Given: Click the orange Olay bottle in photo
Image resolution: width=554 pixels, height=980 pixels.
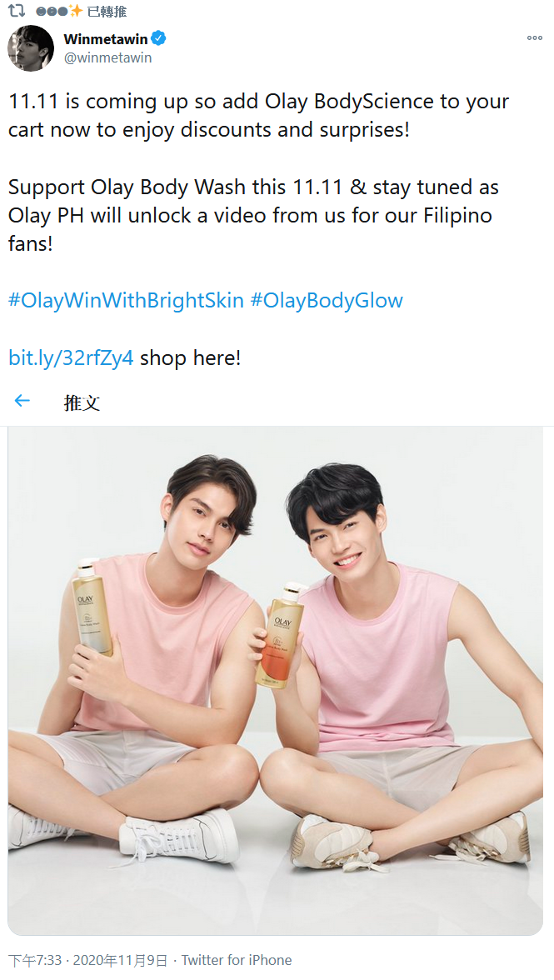Looking at the screenshot, I should [x=281, y=635].
